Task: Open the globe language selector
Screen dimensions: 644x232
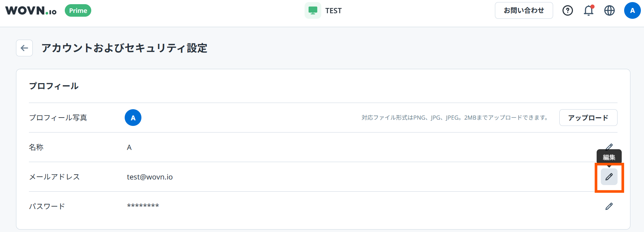Action: [x=609, y=11]
